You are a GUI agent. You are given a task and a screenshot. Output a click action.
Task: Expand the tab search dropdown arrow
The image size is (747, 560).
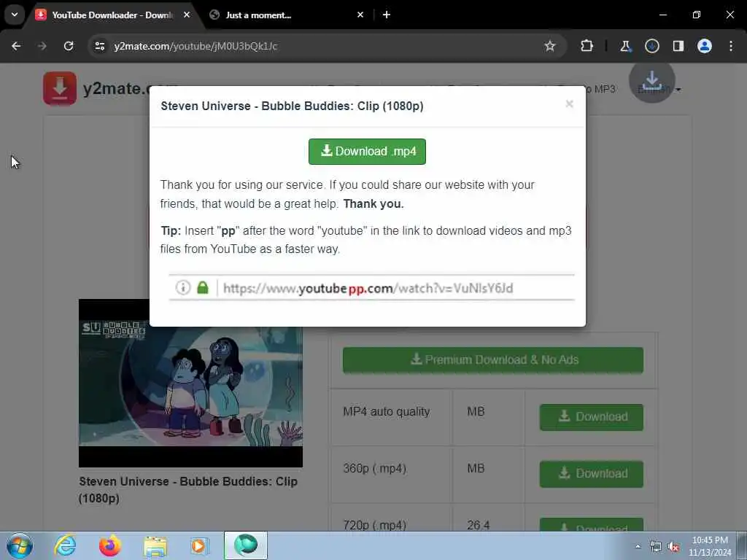pyautogui.click(x=15, y=15)
